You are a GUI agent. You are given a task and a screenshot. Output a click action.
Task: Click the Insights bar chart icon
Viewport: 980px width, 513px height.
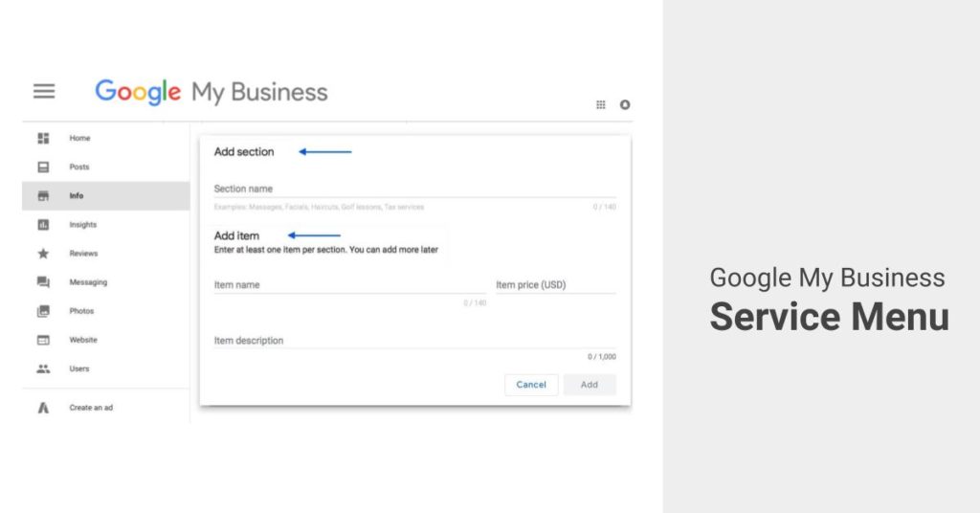pos(43,224)
